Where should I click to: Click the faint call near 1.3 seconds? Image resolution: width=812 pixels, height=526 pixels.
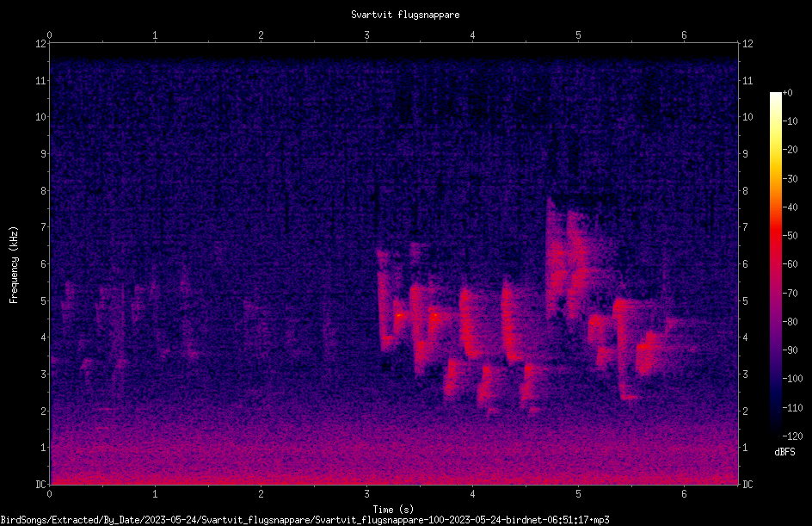tap(187, 311)
